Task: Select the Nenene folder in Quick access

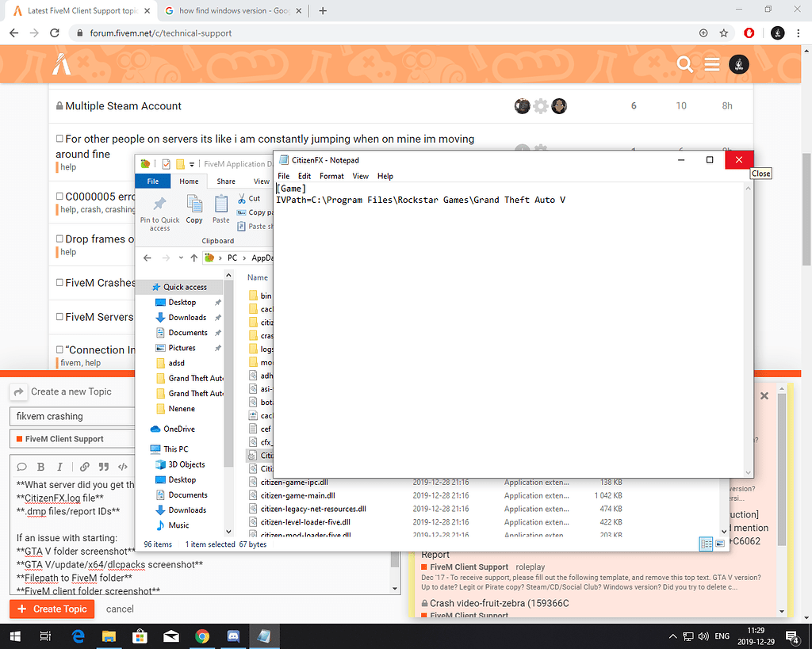Action: pyautogui.click(x=182, y=408)
